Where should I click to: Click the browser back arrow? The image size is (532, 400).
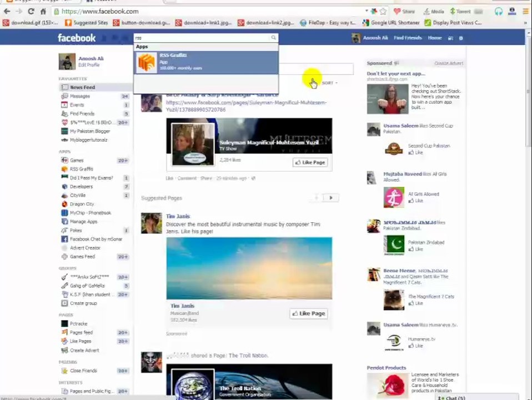click(7, 11)
